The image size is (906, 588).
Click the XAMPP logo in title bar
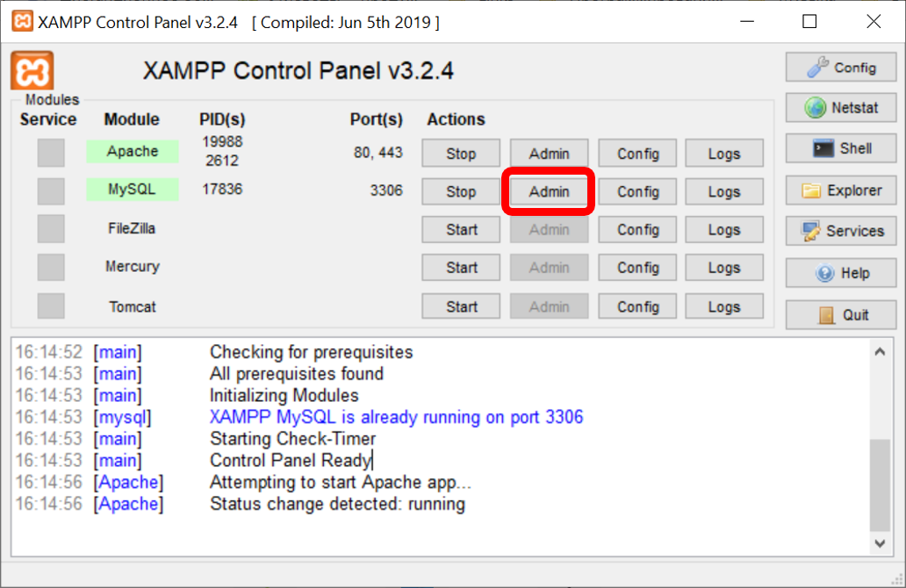22,22
